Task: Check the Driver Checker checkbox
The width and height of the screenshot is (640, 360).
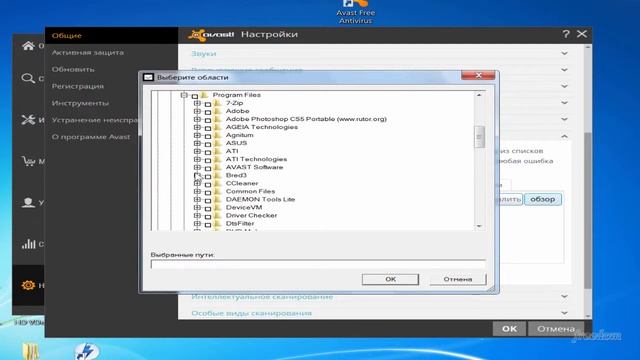Action: coord(208,216)
